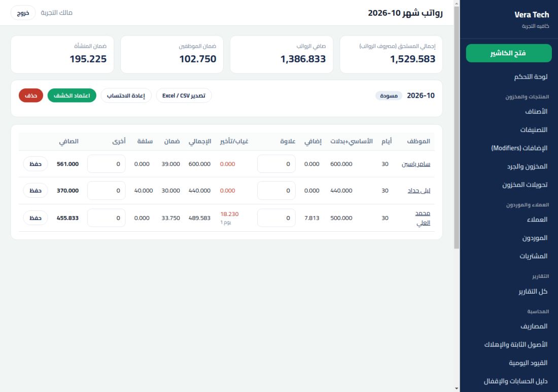Screen dimensions: 558x392
Task: Click the main page vertical scrollbar
Action: (457, 128)
